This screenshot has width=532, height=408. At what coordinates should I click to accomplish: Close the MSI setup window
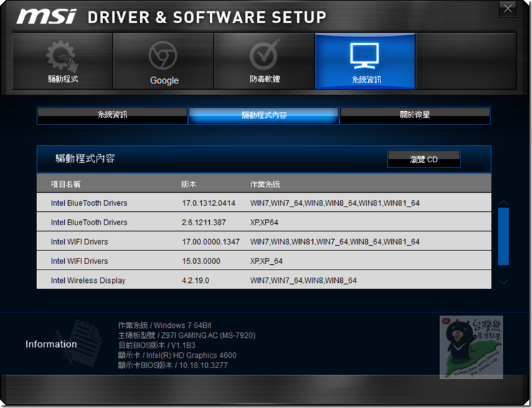coord(508,9)
